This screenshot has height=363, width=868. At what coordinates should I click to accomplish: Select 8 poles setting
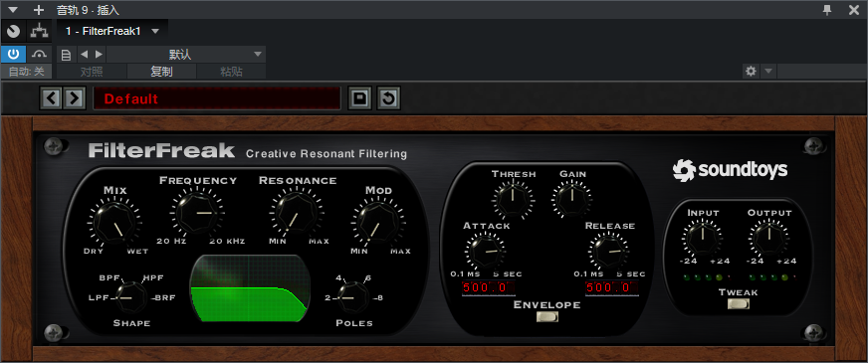[379, 297]
